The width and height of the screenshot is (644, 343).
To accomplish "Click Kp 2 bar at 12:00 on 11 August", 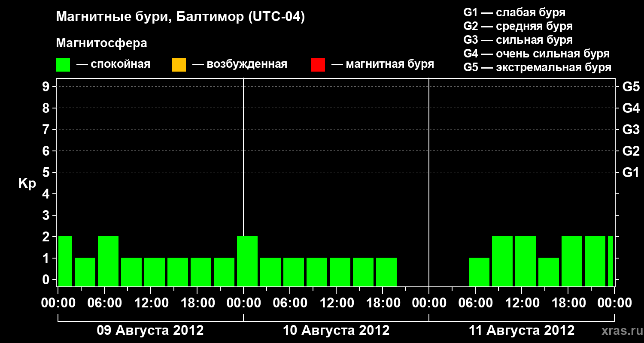I will pos(526,261).
